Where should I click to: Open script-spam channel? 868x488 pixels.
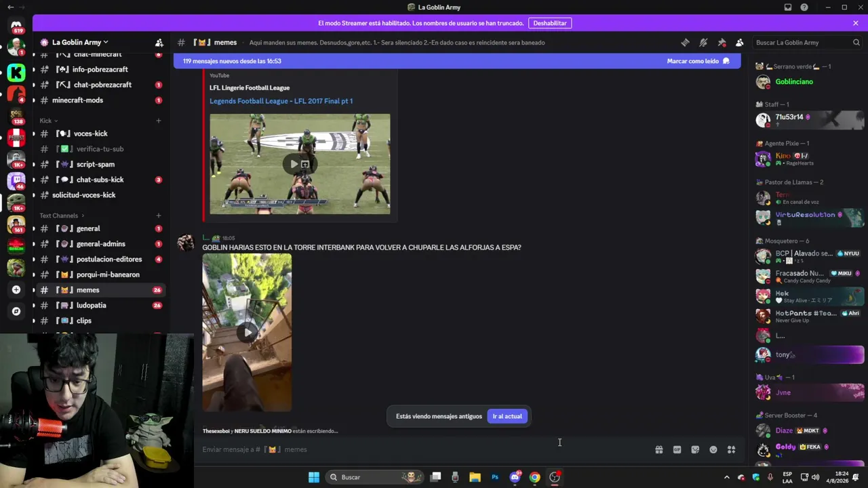(x=100, y=164)
